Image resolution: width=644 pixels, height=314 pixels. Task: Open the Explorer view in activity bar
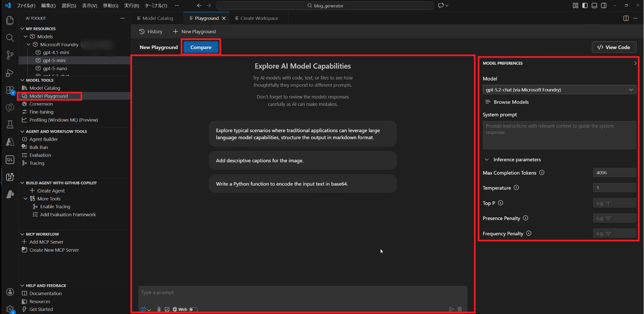pyautogui.click(x=10, y=21)
